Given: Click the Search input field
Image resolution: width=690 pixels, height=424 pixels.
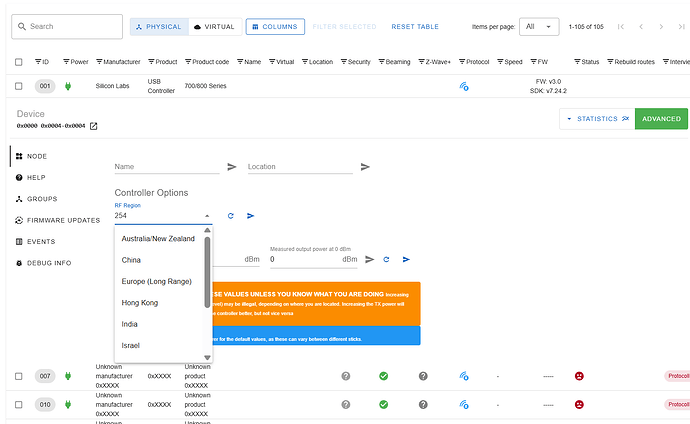Looking at the screenshot, I should click(67, 26).
